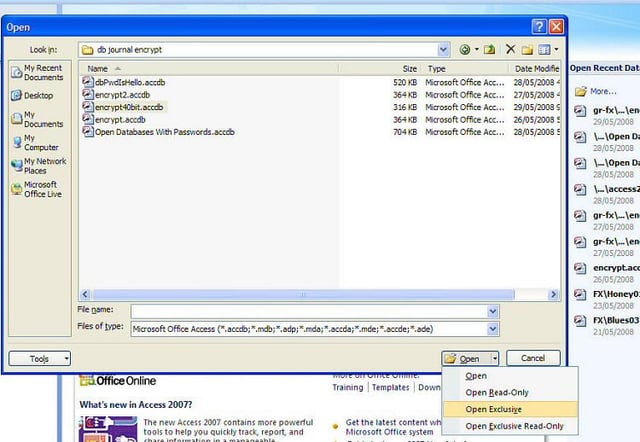Image resolution: width=640 pixels, height=442 pixels.
Task: Click the Open button's dropdown arrow
Action: click(x=495, y=359)
